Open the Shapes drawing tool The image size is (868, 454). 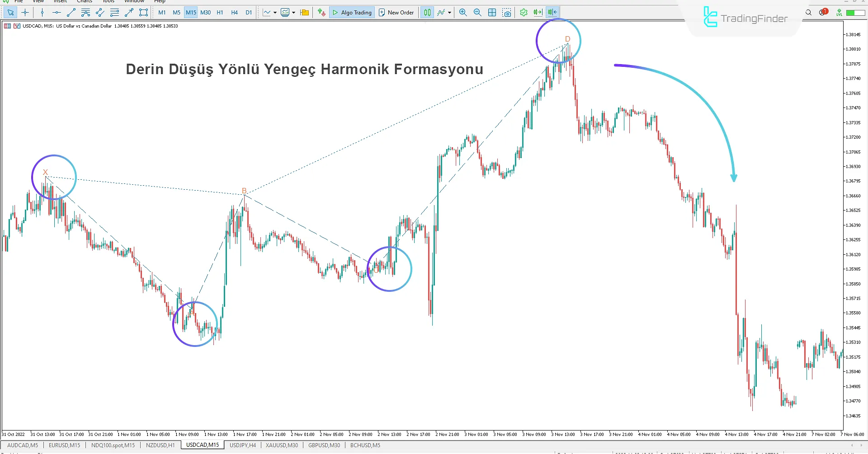pyautogui.click(x=143, y=13)
